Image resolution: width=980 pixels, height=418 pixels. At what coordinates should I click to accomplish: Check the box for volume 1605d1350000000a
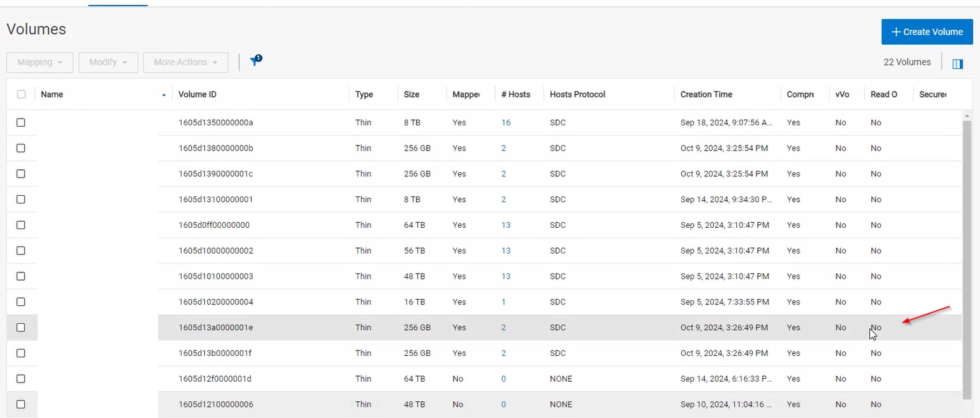point(21,123)
